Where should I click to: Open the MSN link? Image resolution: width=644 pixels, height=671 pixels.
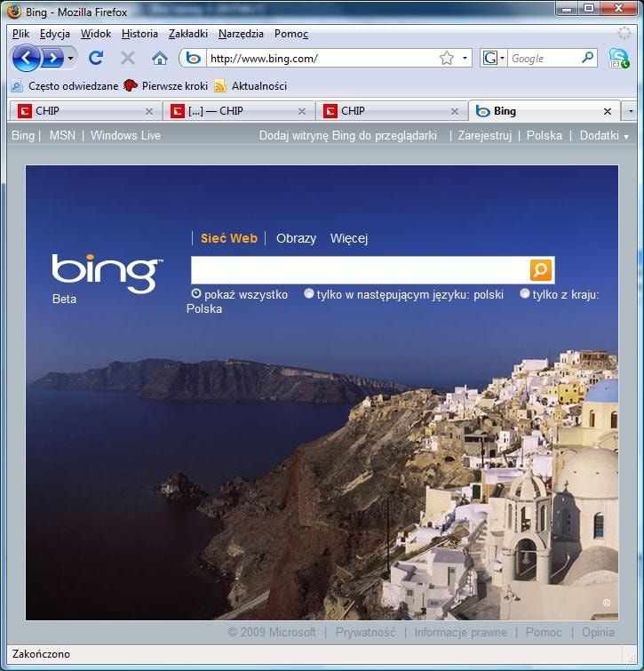pyautogui.click(x=62, y=136)
